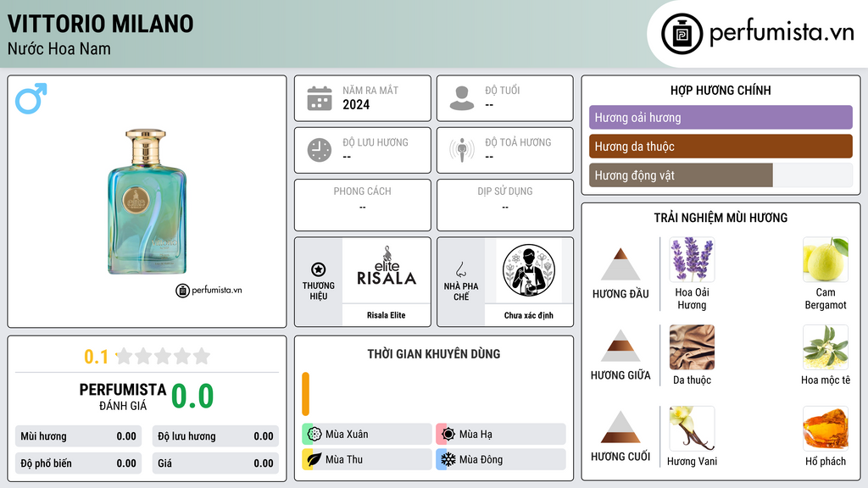Click the Hương giữa pyramid icon
This screenshot has height=488, width=868.
(x=620, y=346)
